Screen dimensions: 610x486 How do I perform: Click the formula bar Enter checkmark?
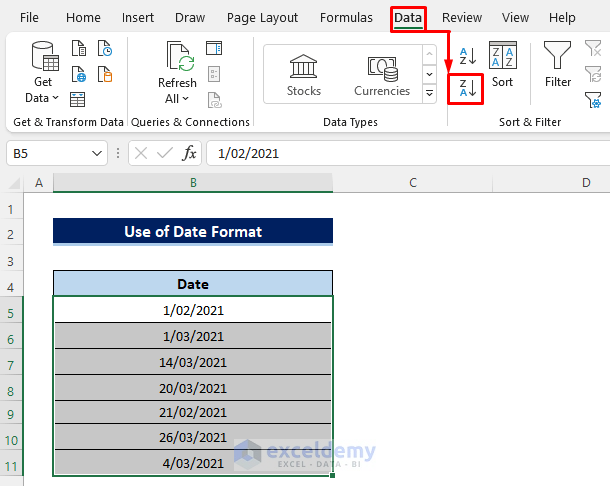click(165, 153)
